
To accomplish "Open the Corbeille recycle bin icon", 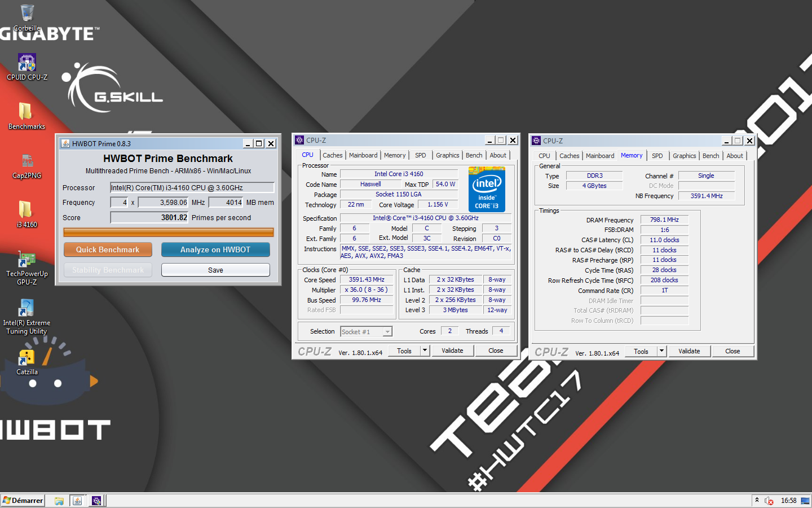I will click(27, 17).
